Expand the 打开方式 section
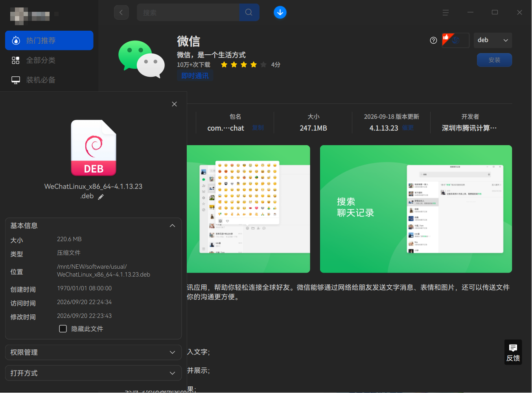The width and height of the screenshot is (532, 393). pyautogui.click(x=94, y=373)
